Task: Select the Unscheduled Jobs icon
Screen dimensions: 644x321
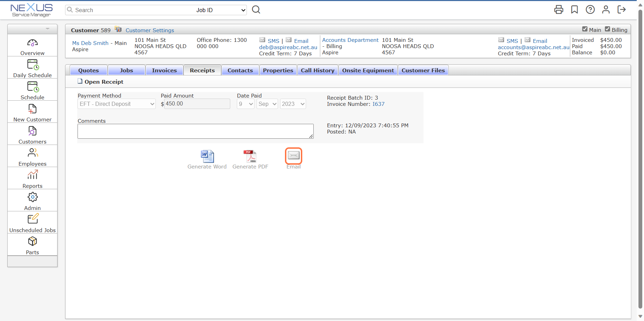Action: click(32, 219)
